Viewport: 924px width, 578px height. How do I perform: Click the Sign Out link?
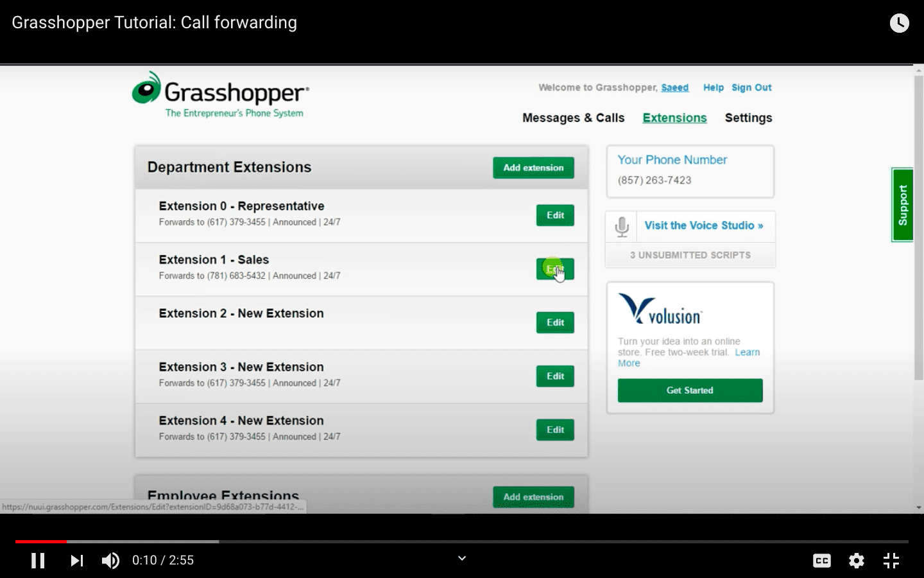pyautogui.click(x=751, y=87)
